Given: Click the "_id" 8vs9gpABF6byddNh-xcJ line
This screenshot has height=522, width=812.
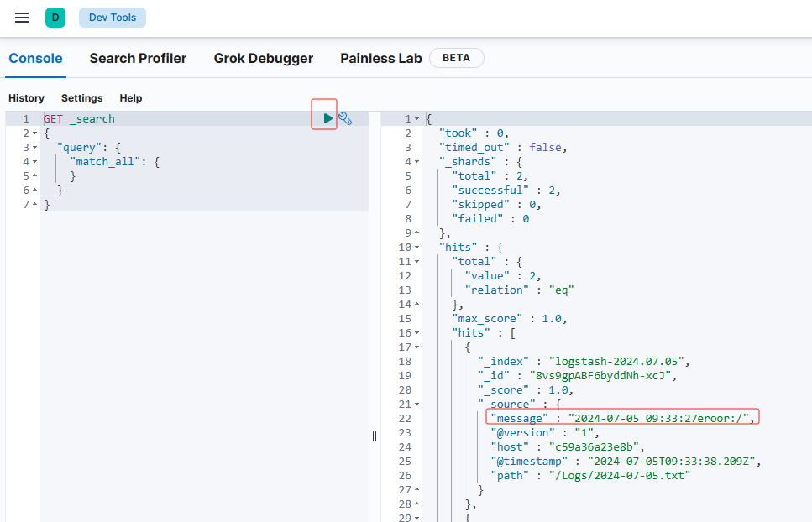Looking at the screenshot, I should click(x=578, y=376).
